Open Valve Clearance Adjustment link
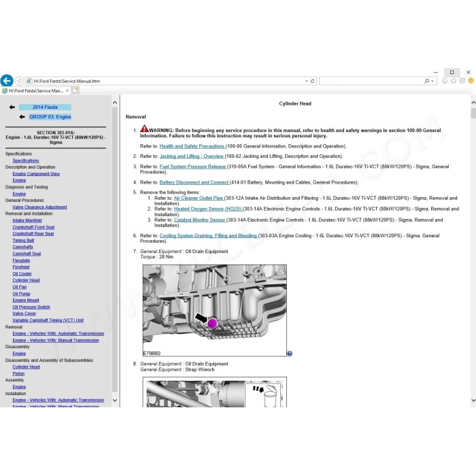 tap(39, 207)
